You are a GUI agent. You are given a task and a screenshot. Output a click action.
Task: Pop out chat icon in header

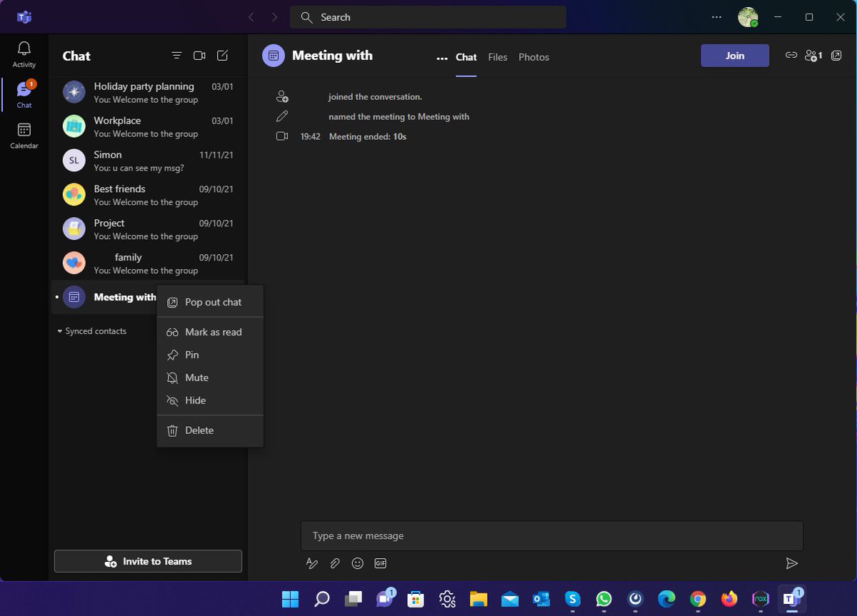tap(837, 55)
